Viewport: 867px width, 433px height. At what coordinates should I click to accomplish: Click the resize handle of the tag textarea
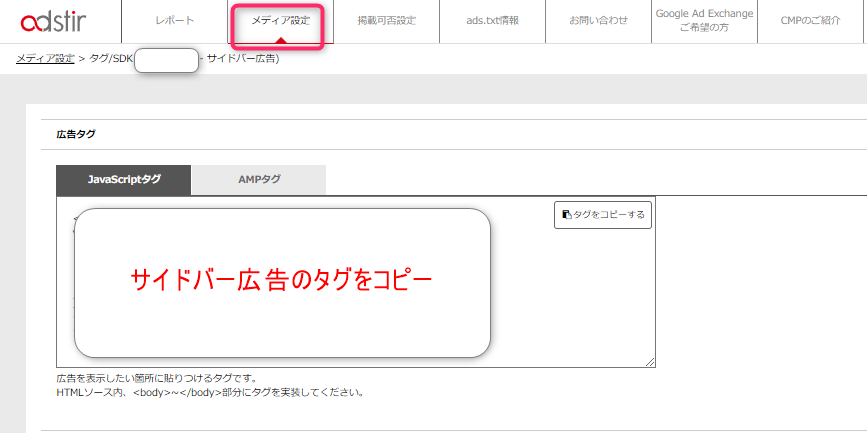pyautogui.click(x=650, y=361)
